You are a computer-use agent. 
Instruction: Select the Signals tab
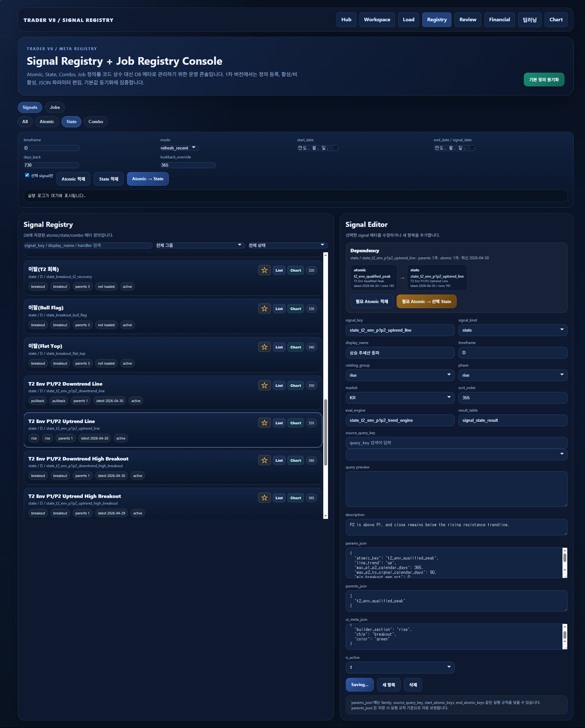point(30,107)
